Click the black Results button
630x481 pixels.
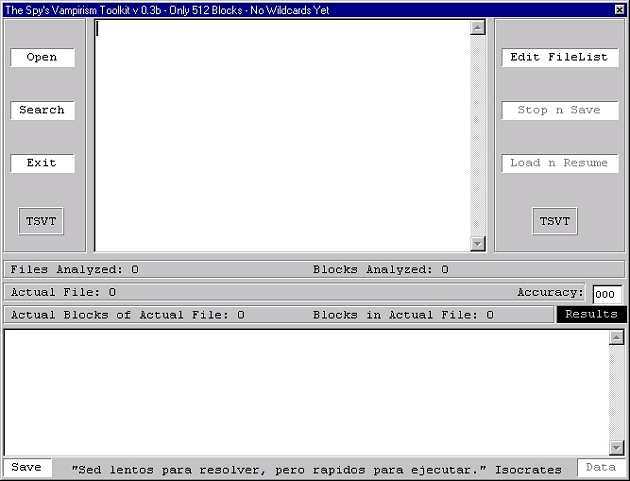tap(591, 315)
